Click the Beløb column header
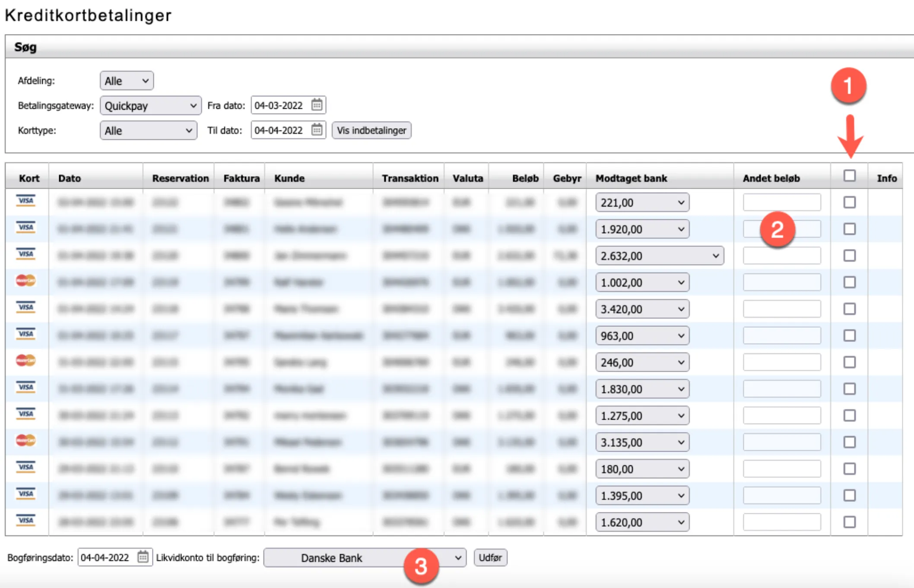This screenshot has width=914, height=588. coord(525,178)
